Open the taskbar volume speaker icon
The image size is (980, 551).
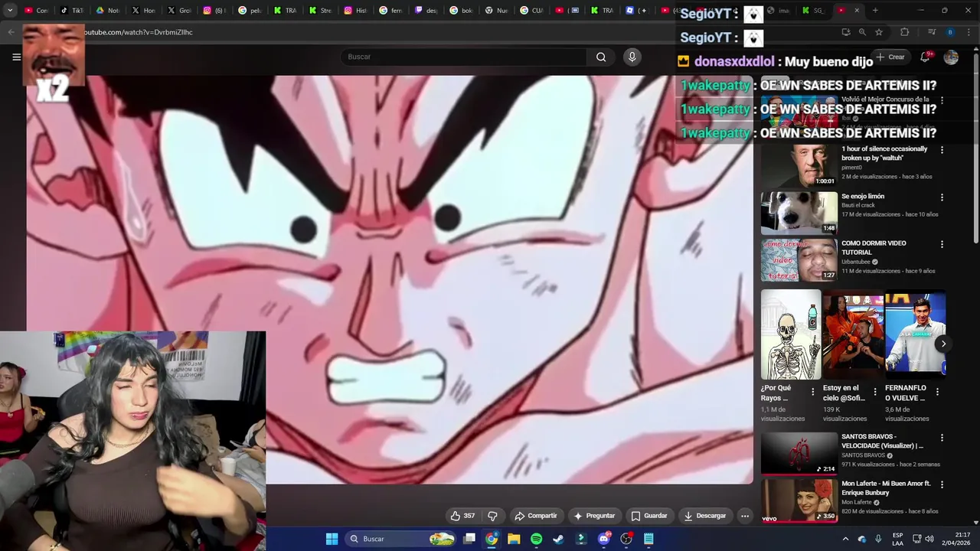929,539
